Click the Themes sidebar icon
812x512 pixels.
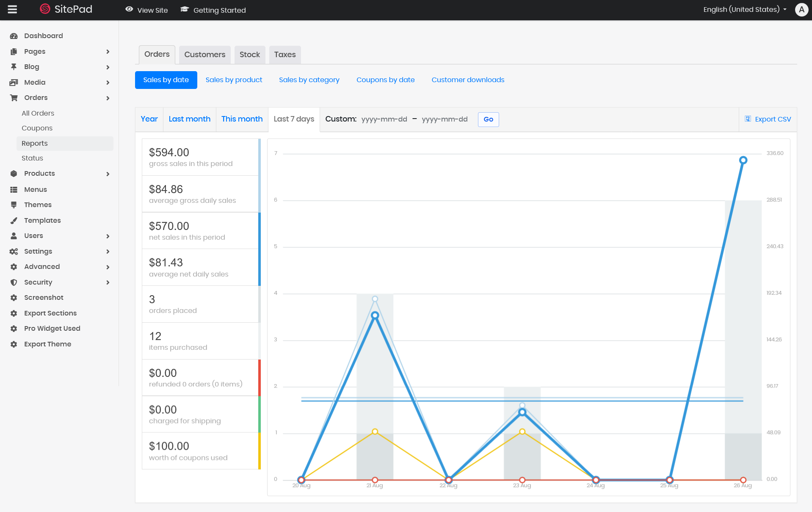[x=14, y=205]
